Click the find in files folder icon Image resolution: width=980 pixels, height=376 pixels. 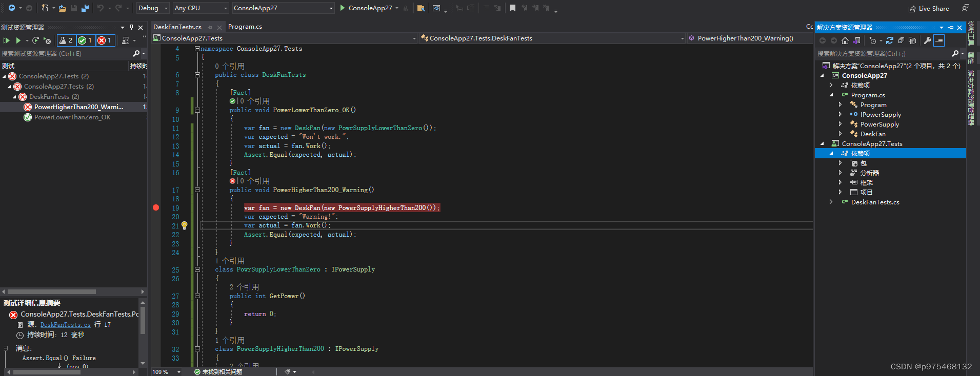click(x=421, y=8)
